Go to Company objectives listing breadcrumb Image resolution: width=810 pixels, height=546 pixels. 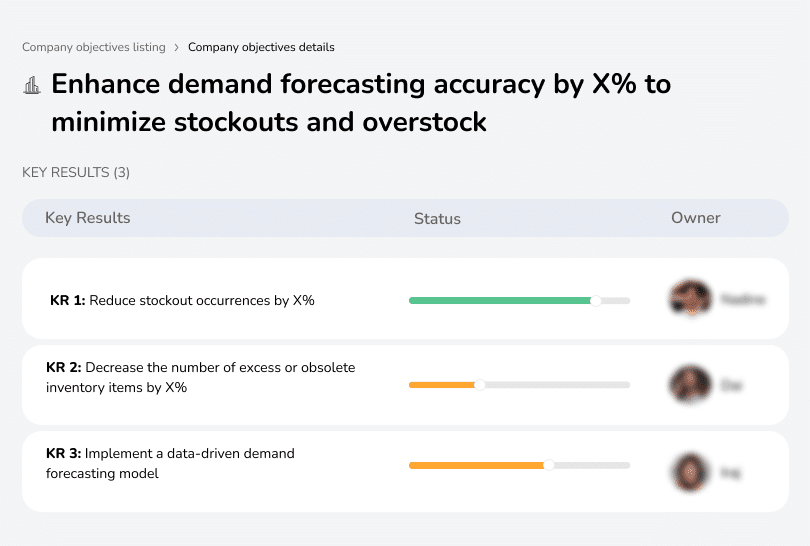[x=94, y=47]
